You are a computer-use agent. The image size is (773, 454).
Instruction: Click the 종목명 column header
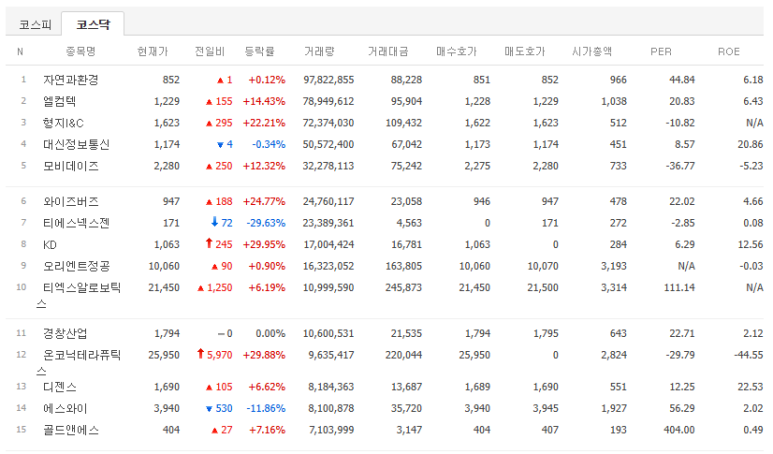point(80,51)
